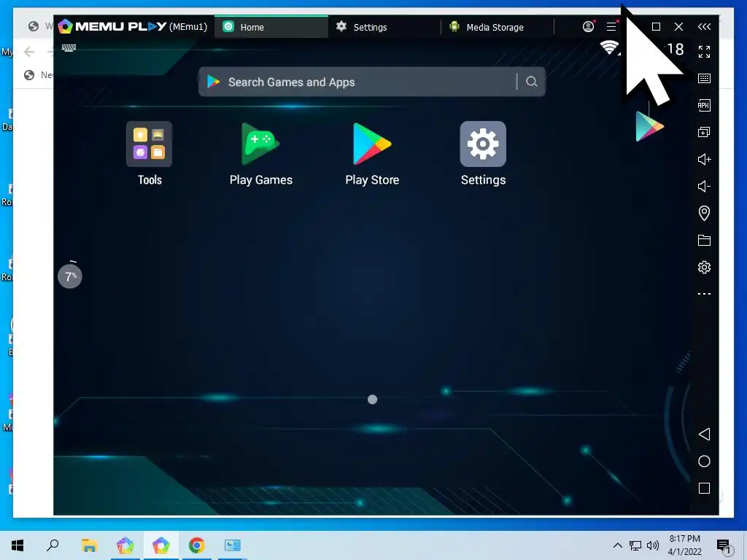Open the Windows Start menu
This screenshot has width=747, height=560.
pyautogui.click(x=18, y=545)
